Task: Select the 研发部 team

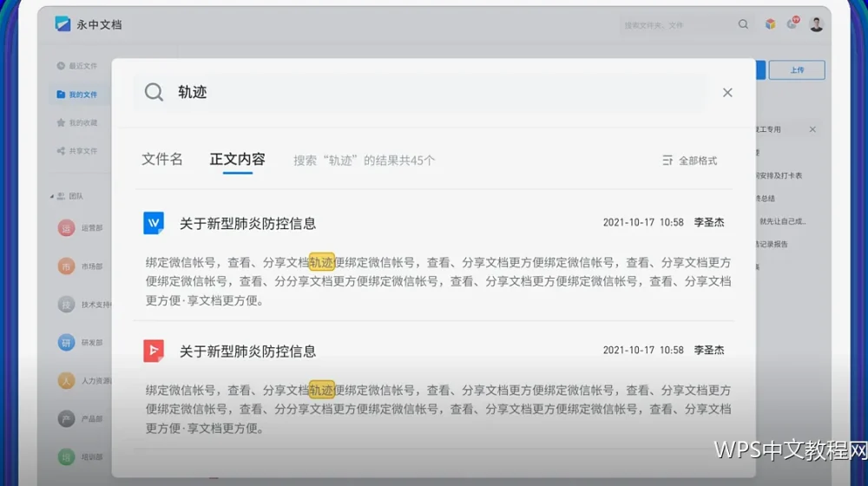Action: 81,343
